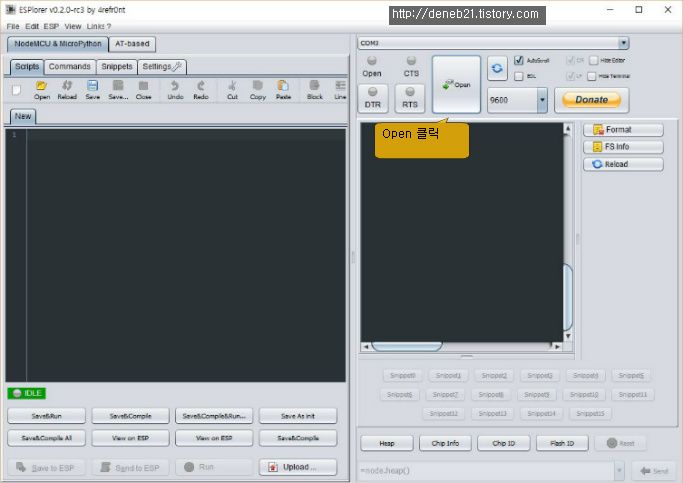
Task: Click the Reset ESP button
Action: pyautogui.click(x=620, y=443)
